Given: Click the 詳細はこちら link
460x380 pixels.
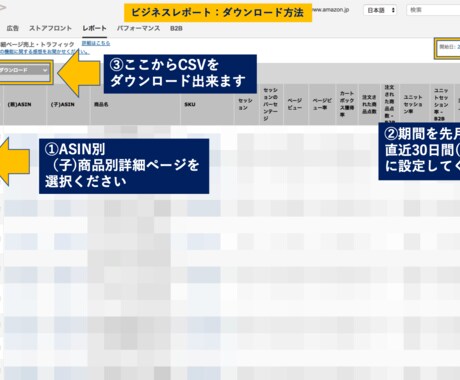Looking at the screenshot, I should click(96, 43).
